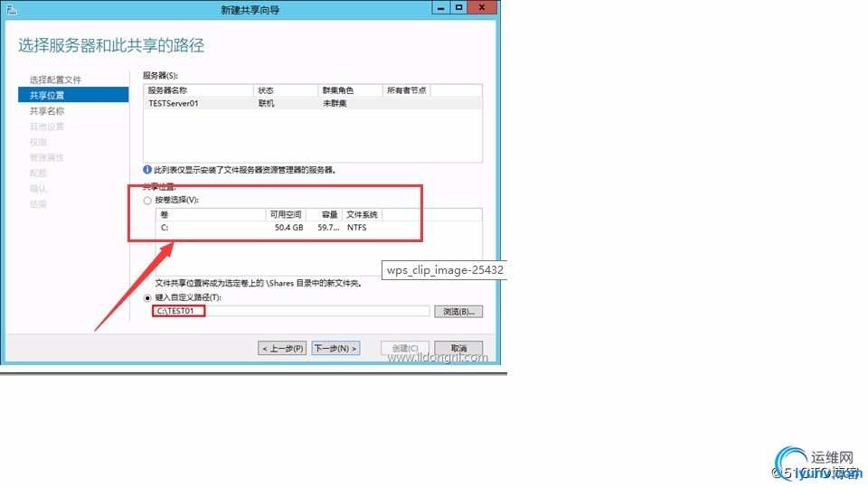Minimize the 新建共享向导 window

point(440,8)
